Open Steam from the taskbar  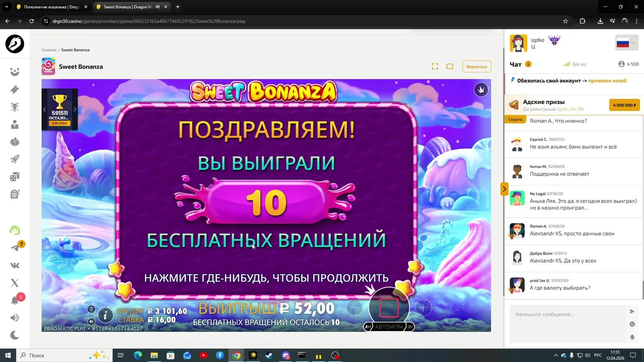coord(269,355)
